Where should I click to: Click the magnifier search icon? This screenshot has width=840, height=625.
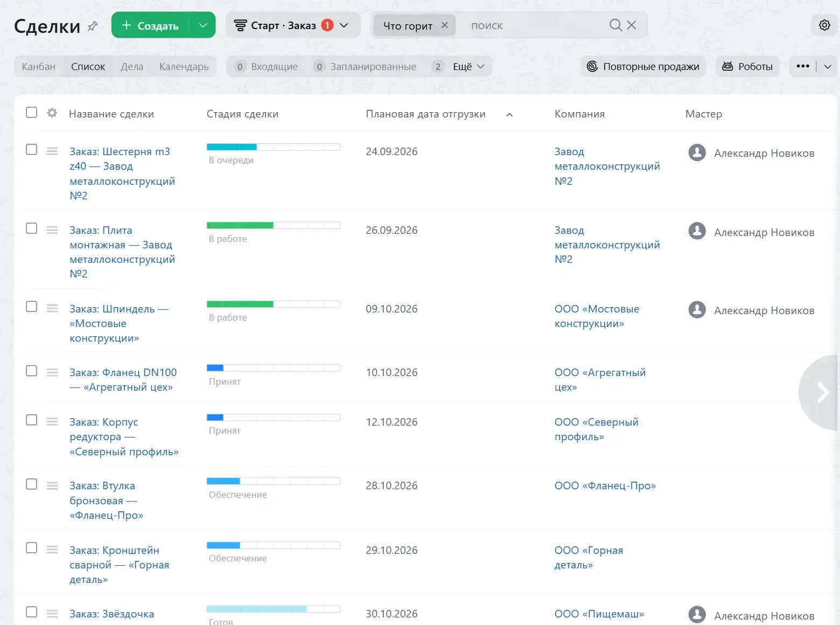click(615, 25)
